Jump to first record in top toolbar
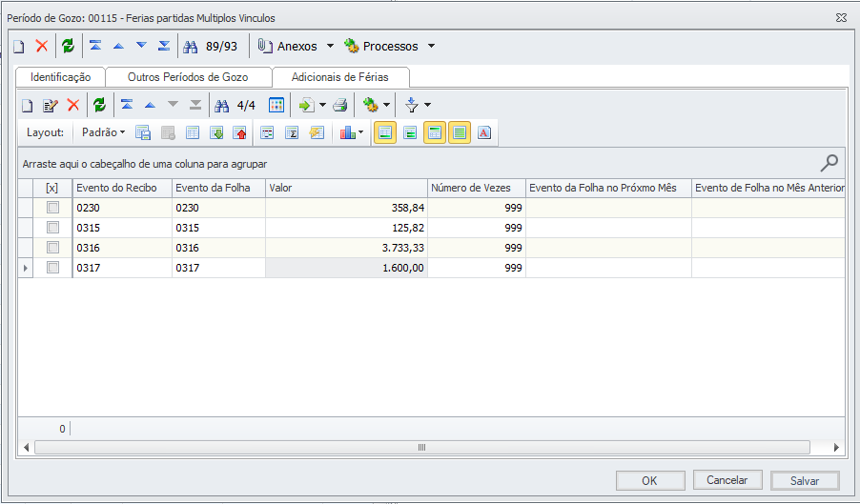Viewport: 860px width, 504px height. coord(95,46)
